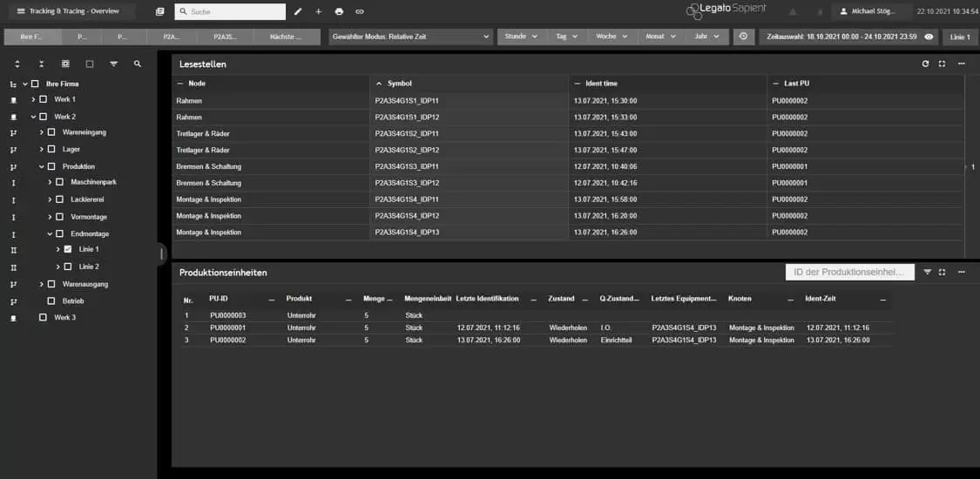This screenshot has width=980, height=479.
Task: Maximize the Produktionseinheiten panel with fullscreen icon
Action: pyautogui.click(x=942, y=273)
